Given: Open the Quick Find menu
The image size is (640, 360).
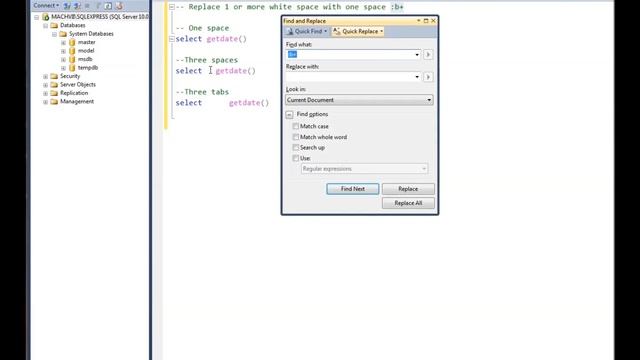Looking at the screenshot, I should coord(307,31).
